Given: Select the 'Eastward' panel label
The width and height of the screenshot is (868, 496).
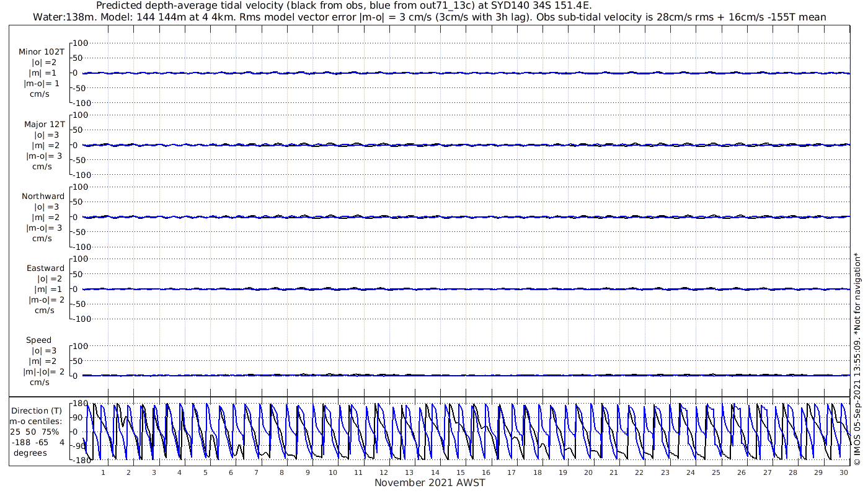Looking at the screenshot, I should click(x=46, y=268).
